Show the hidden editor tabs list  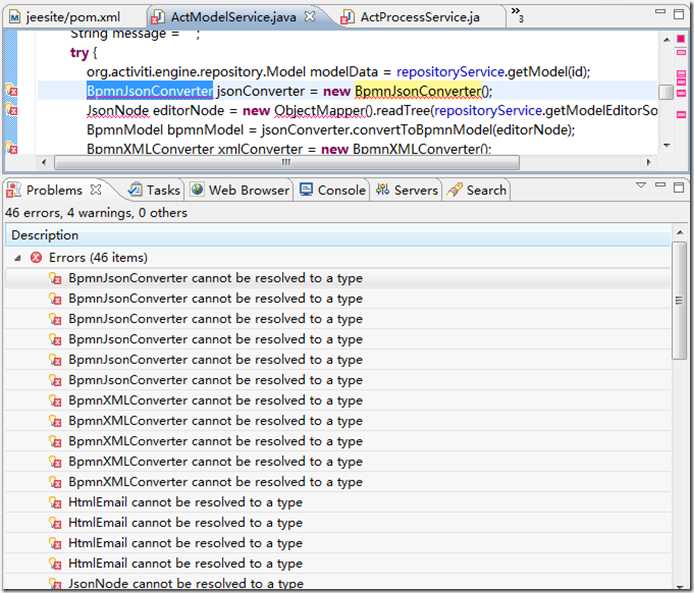517,14
